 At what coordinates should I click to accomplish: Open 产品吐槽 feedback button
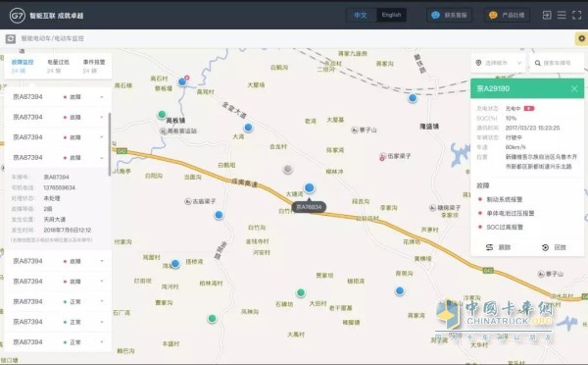click(507, 15)
